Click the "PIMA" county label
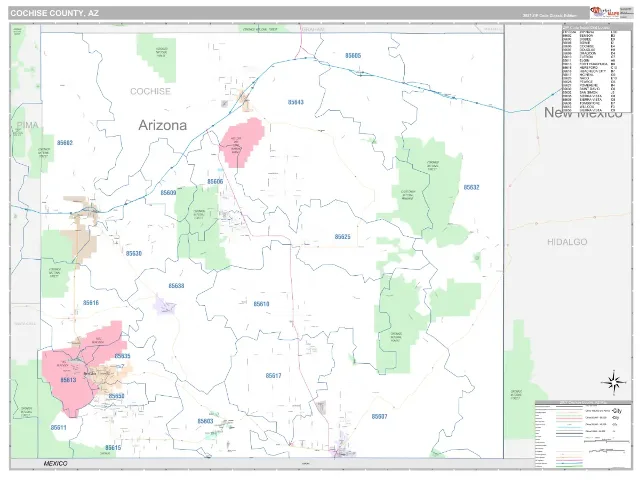 27,125
